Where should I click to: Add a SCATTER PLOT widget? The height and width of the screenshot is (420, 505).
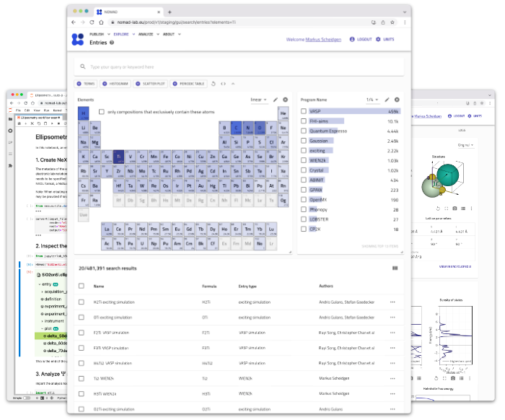(x=150, y=84)
